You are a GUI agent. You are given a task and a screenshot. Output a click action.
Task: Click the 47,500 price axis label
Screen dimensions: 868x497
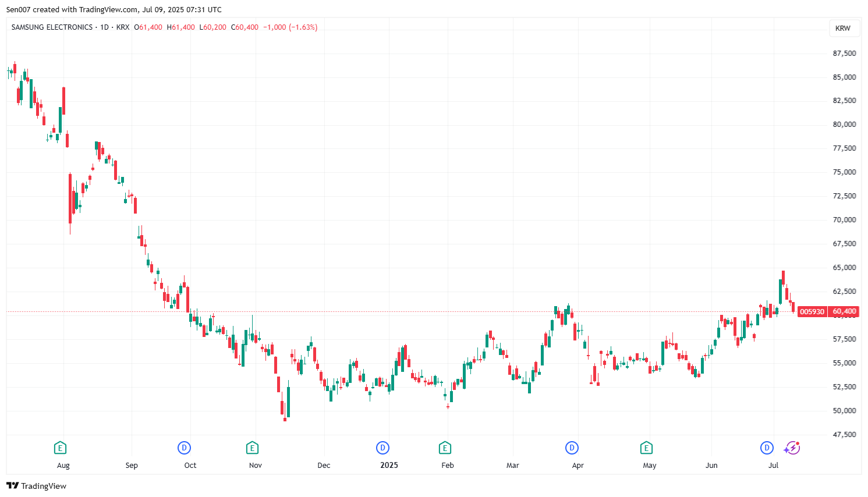844,434
